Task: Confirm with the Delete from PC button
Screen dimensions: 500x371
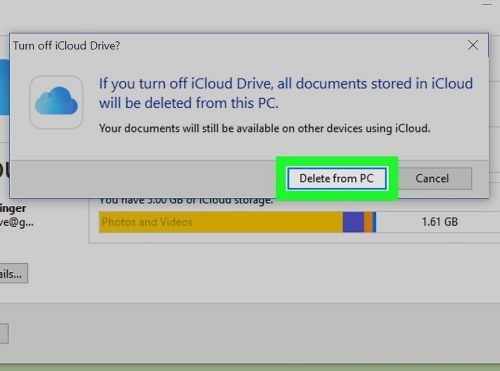Action: point(337,179)
